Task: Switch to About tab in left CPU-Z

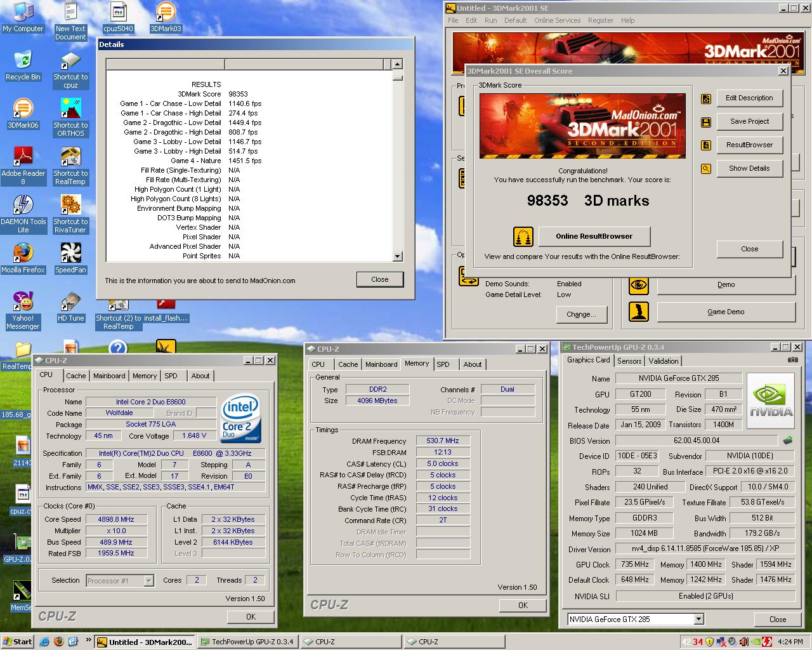Action: (x=200, y=376)
